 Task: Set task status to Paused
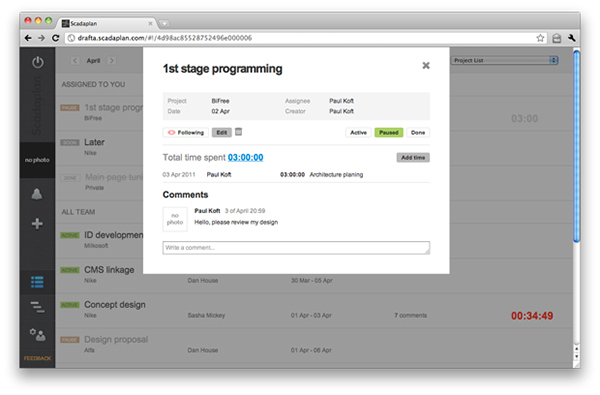tap(389, 132)
